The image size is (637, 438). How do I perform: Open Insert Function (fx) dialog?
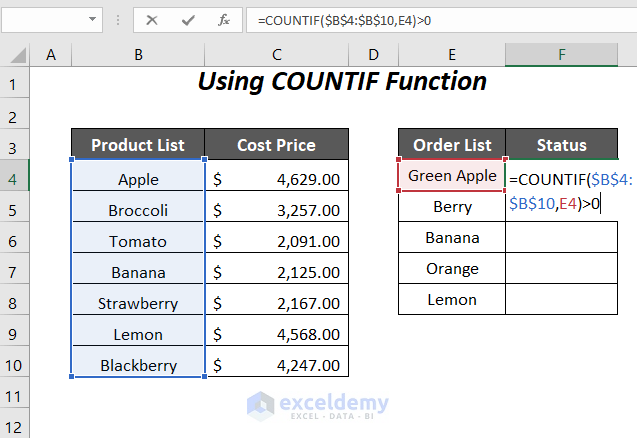(x=223, y=19)
